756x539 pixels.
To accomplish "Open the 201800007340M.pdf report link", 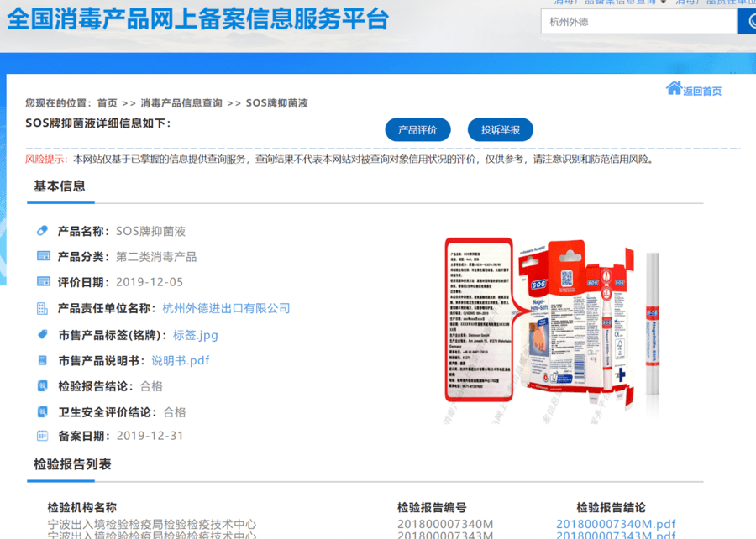I will [616, 522].
